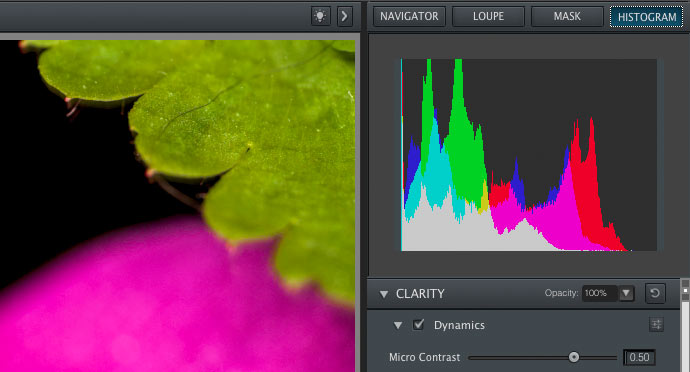This screenshot has height=372, width=690.
Task: Click the Opacity 100% value field
Action: coord(600,293)
